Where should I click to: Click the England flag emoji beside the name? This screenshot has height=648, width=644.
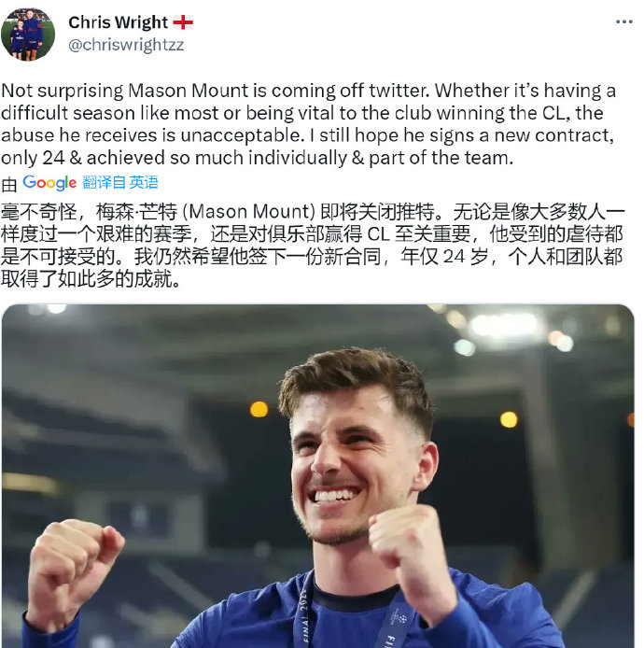[x=183, y=22]
